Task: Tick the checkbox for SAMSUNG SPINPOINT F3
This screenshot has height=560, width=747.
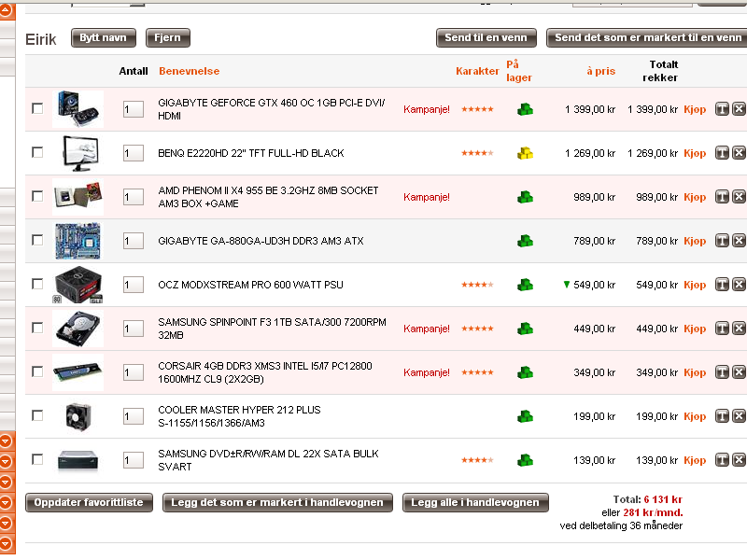Action: click(37, 328)
